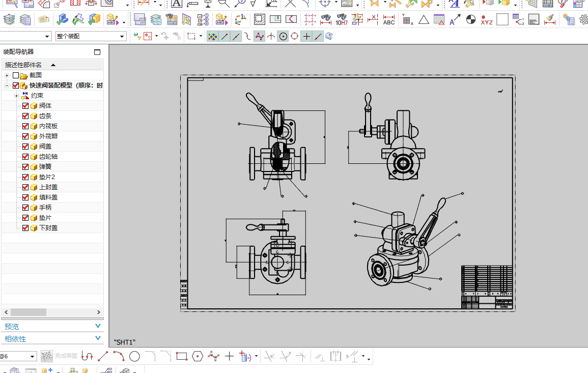Select the circle sketch tool
588x373 pixels.
tap(134, 356)
